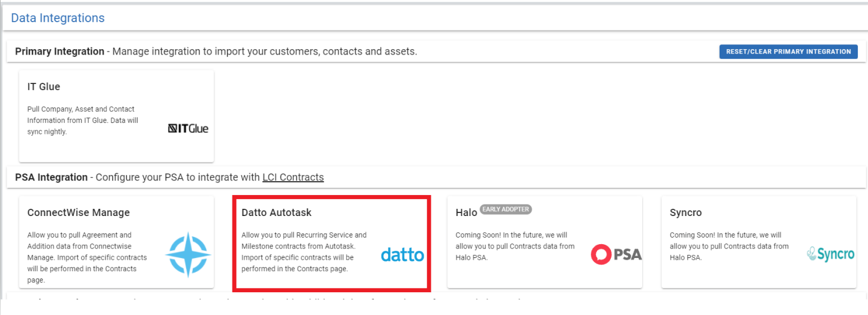Screen dimensions: 868x315
Task: Click the Early Adopter badge on Halo
Action: click(506, 209)
